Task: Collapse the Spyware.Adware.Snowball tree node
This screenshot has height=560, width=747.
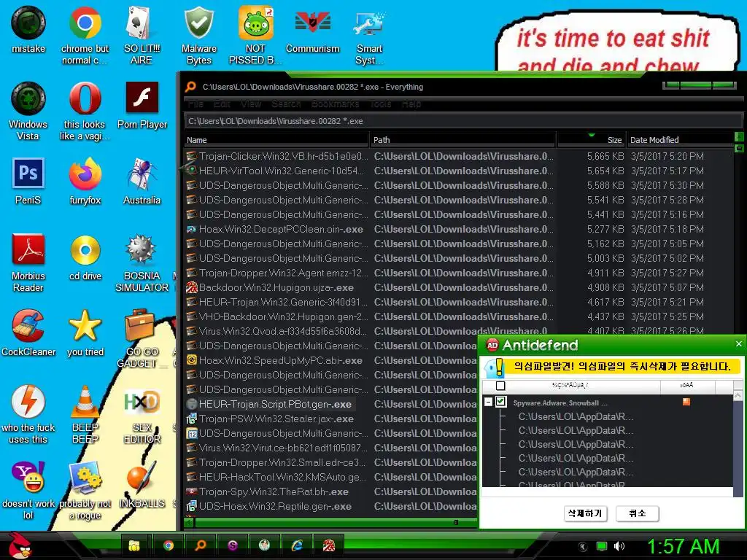Action: (x=488, y=402)
